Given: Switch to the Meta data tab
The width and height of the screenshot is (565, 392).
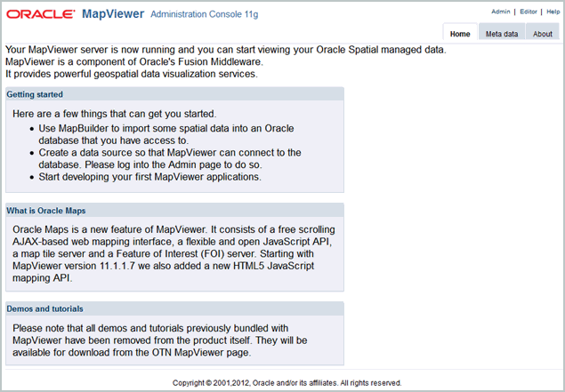Looking at the screenshot, I should point(502,32).
